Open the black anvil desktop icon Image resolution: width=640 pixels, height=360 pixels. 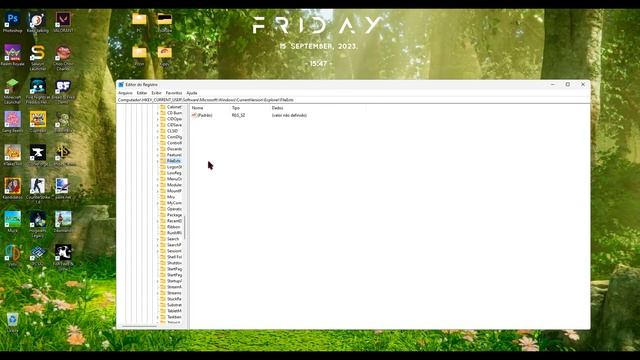tap(38, 154)
